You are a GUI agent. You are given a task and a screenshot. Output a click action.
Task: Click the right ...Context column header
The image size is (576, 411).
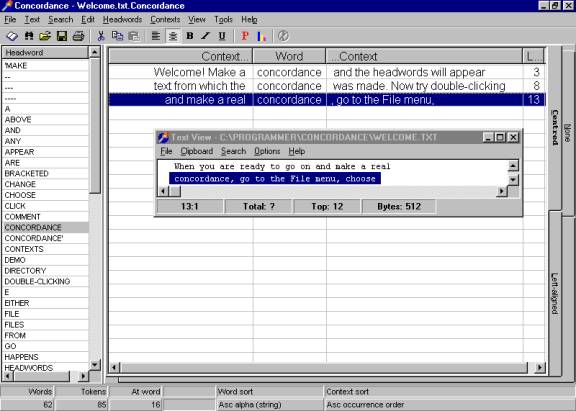424,56
